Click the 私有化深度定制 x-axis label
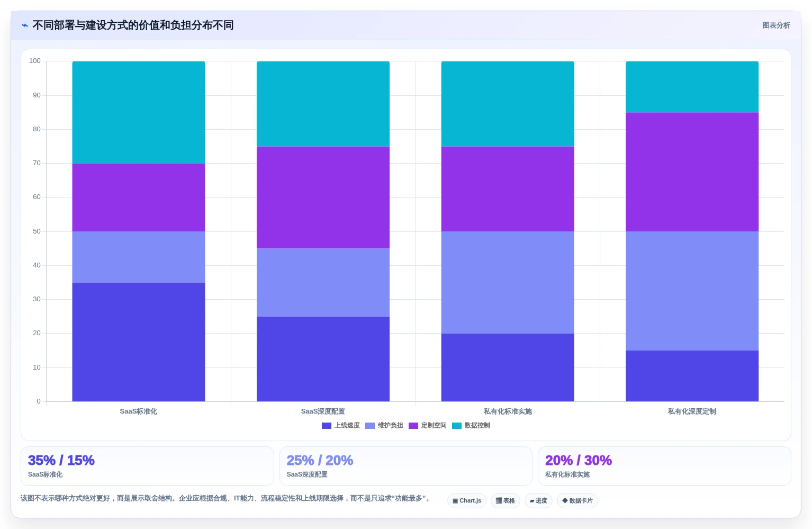 coord(692,411)
